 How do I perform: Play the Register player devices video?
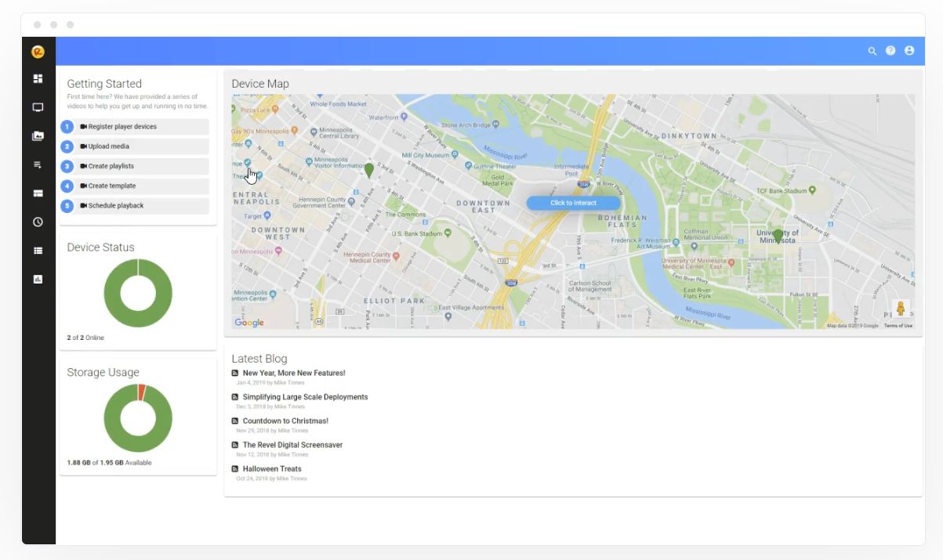(122, 127)
